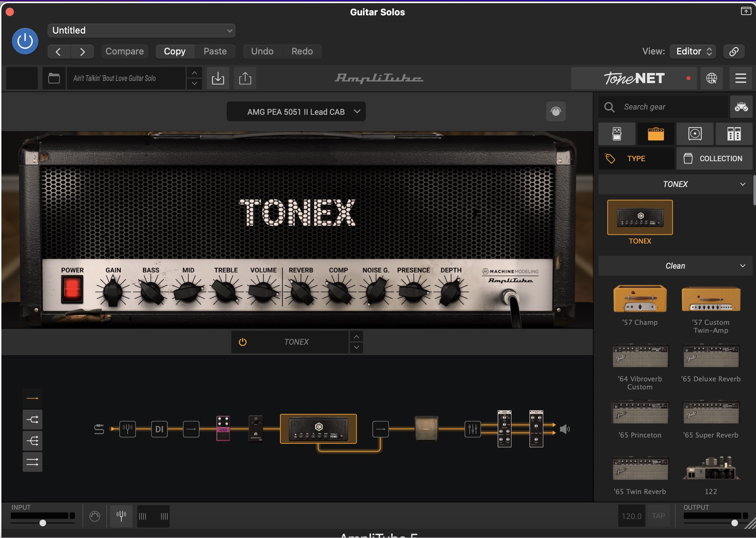Switch to the COLLECTION filter tab
The image size is (756, 538).
(x=715, y=158)
